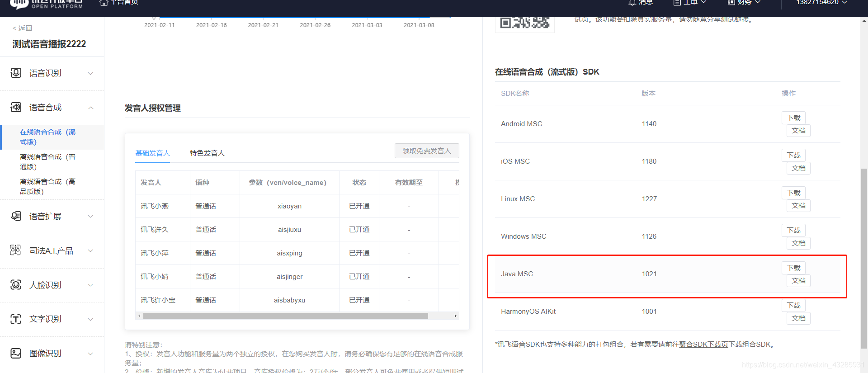Click the table scrollbar left arrow
868x373 pixels.
[x=139, y=316]
